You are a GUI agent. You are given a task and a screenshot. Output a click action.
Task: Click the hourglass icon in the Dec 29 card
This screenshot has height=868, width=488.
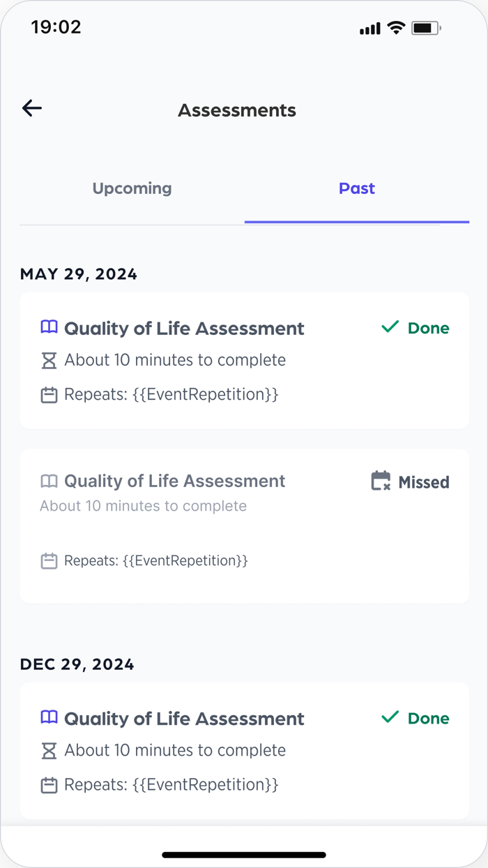48,750
